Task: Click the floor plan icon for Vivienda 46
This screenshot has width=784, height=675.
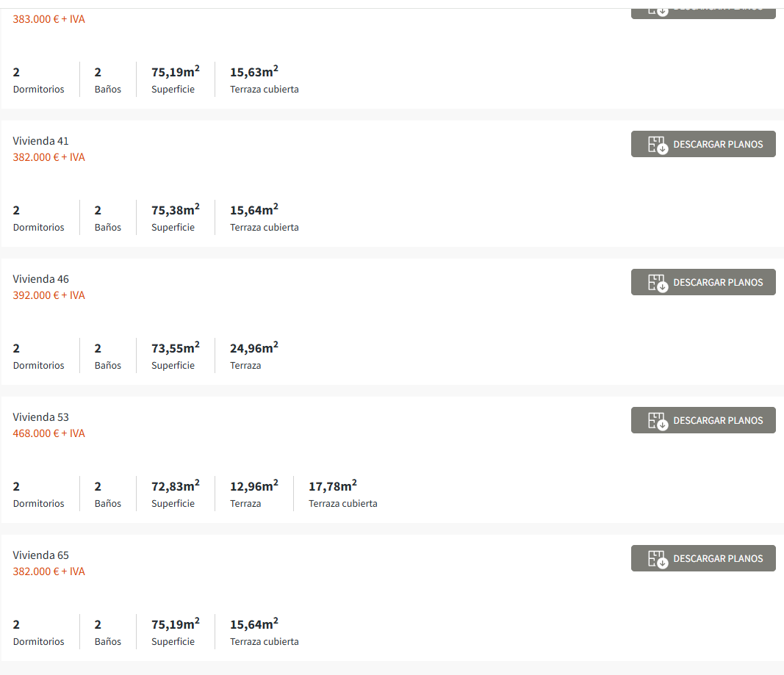Action: click(x=657, y=283)
